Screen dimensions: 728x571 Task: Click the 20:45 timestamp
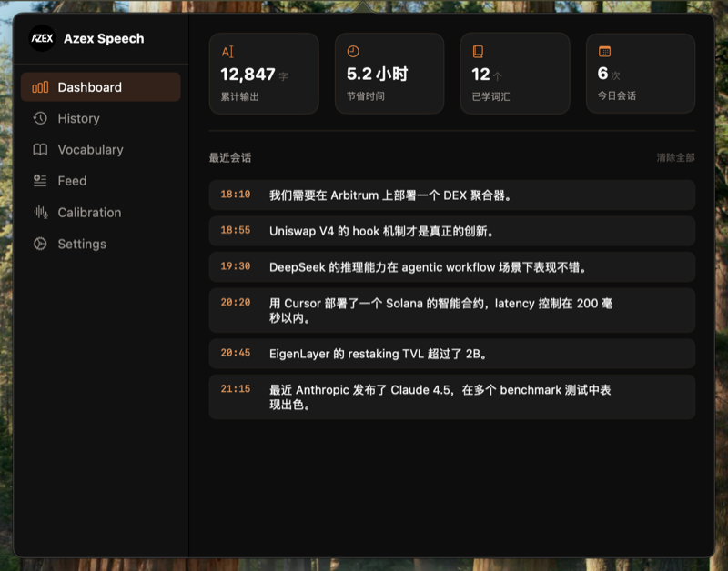(236, 353)
